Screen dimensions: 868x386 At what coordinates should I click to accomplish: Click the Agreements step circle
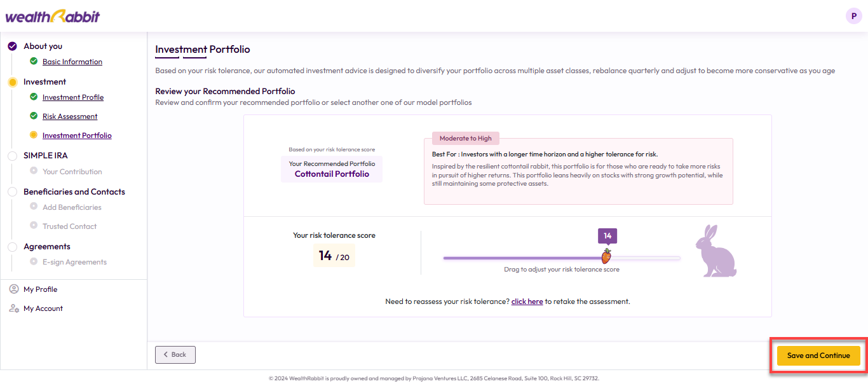[12, 247]
